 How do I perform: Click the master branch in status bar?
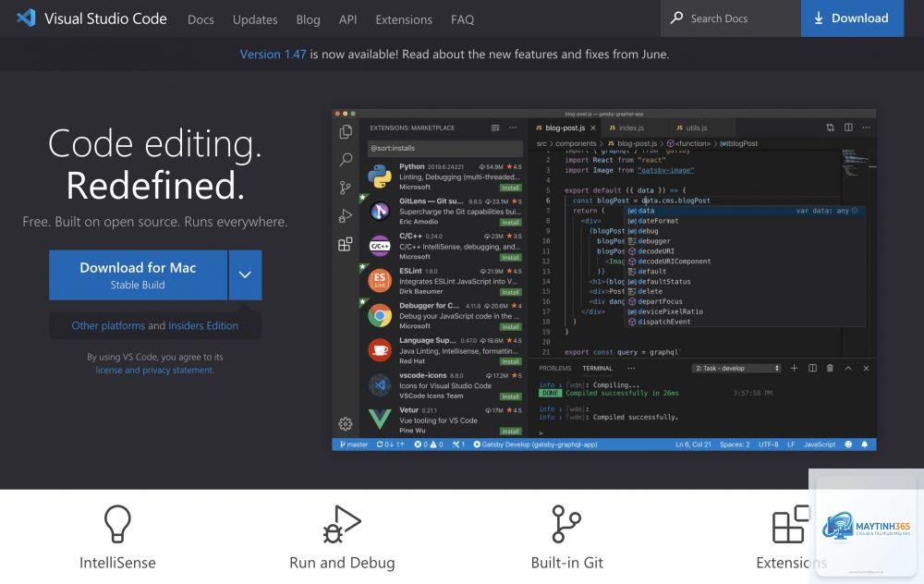pos(354,444)
